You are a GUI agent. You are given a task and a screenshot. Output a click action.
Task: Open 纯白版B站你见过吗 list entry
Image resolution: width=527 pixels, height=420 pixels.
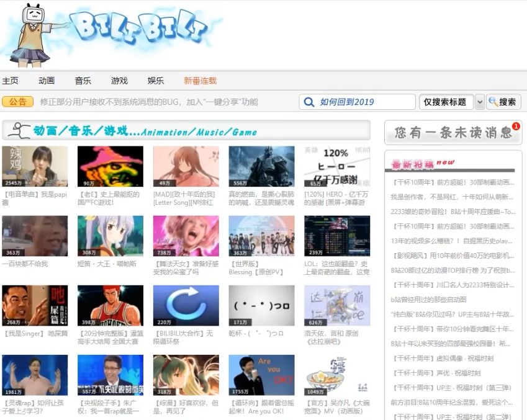(x=453, y=315)
